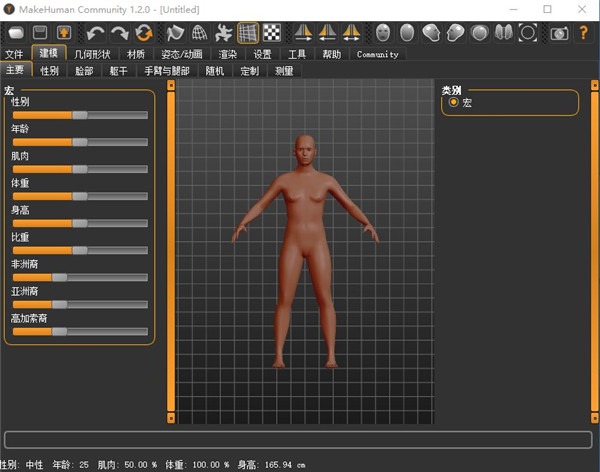Click the pose figure toolbar icon
Image resolution: width=600 pixels, height=472 pixels.
pos(224,33)
